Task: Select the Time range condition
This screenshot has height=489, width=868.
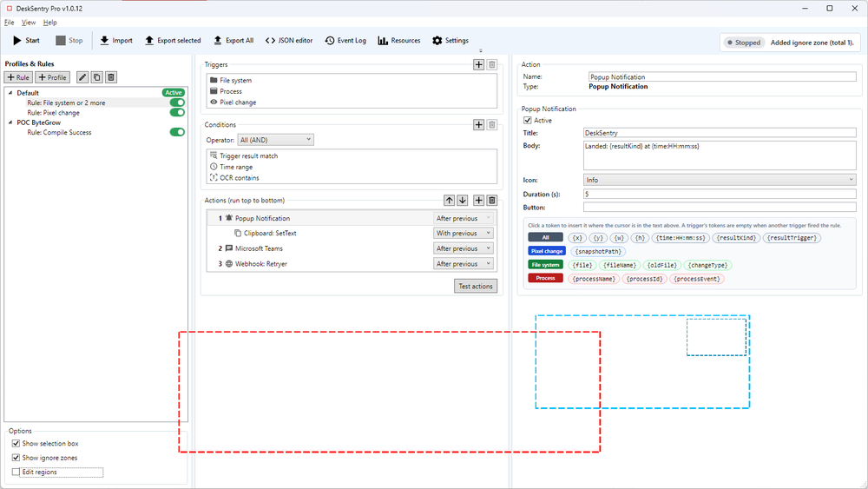Action: tap(352, 167)
